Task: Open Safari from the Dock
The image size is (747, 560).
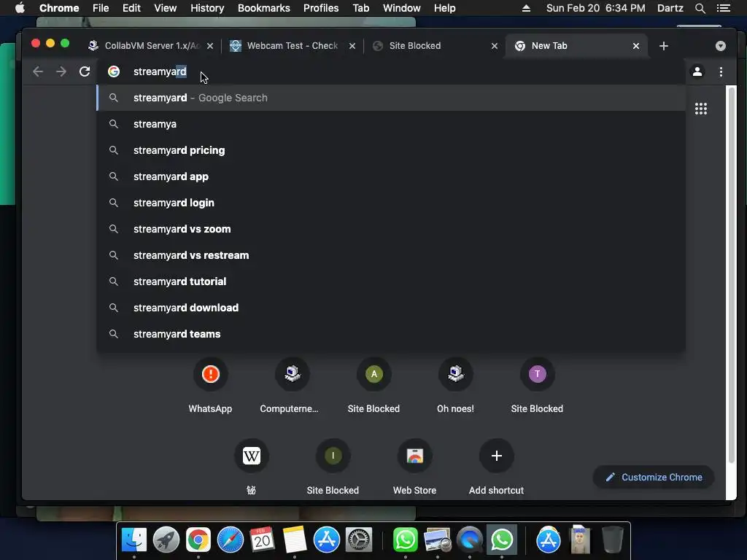Action: click(231, 540)
